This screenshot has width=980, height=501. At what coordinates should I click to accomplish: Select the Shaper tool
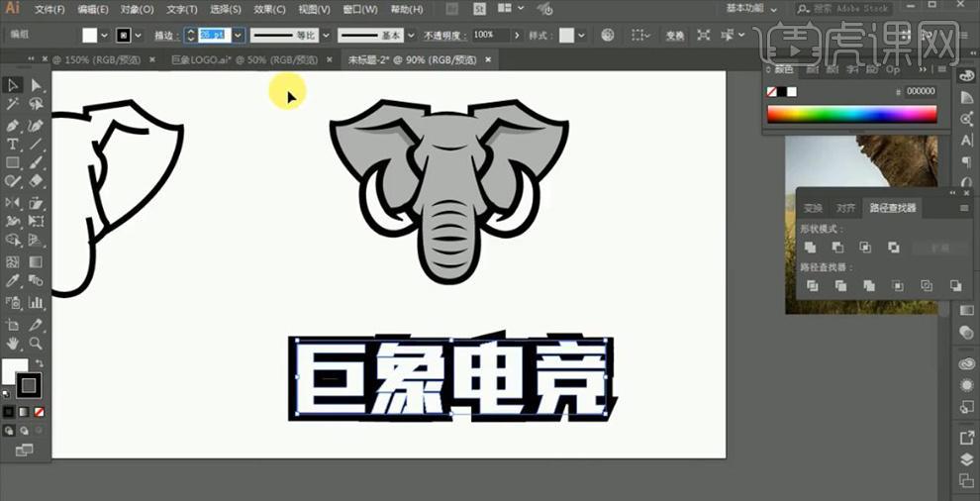coord(13,181)
